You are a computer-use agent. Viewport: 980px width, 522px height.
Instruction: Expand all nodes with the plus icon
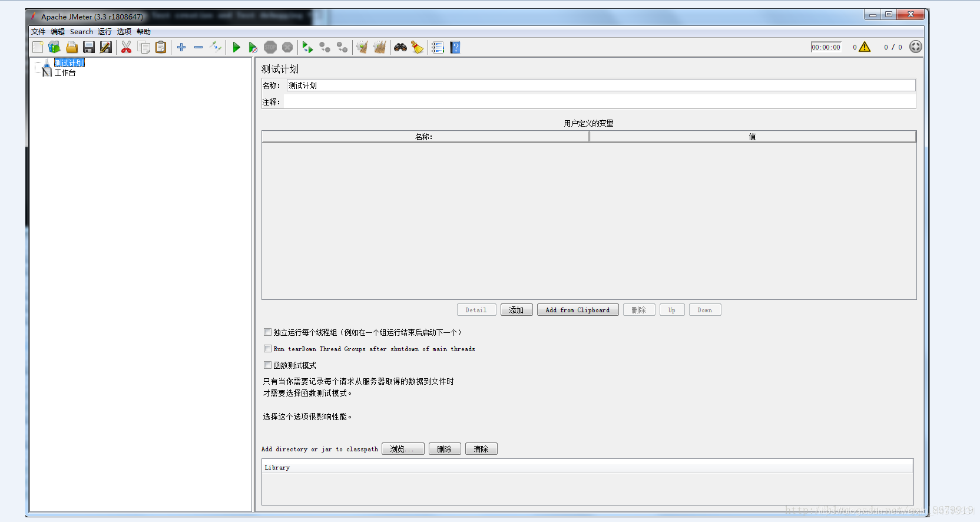[x=181, y=47]
